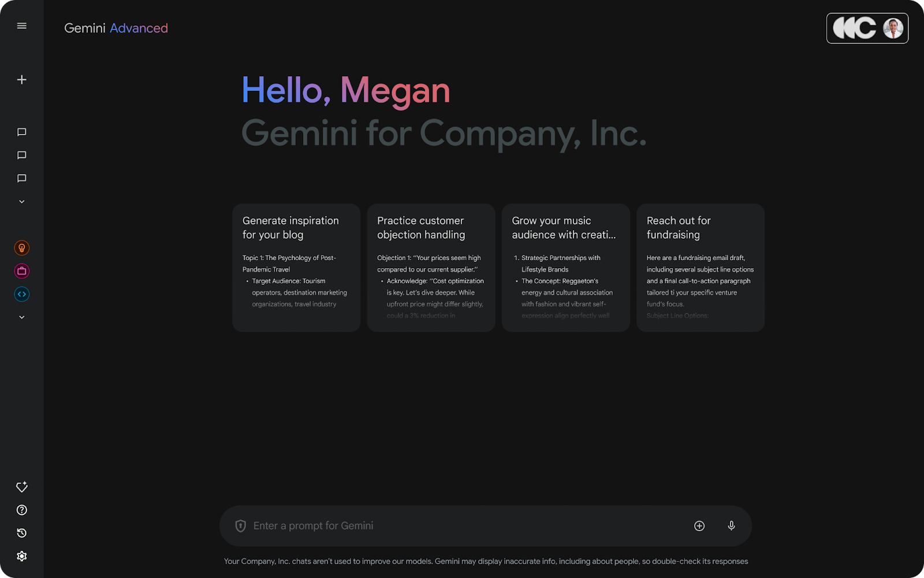Open the pink briefcase Gem
The width and height of the screenshot is (924, 578).
tap(21, 271)
